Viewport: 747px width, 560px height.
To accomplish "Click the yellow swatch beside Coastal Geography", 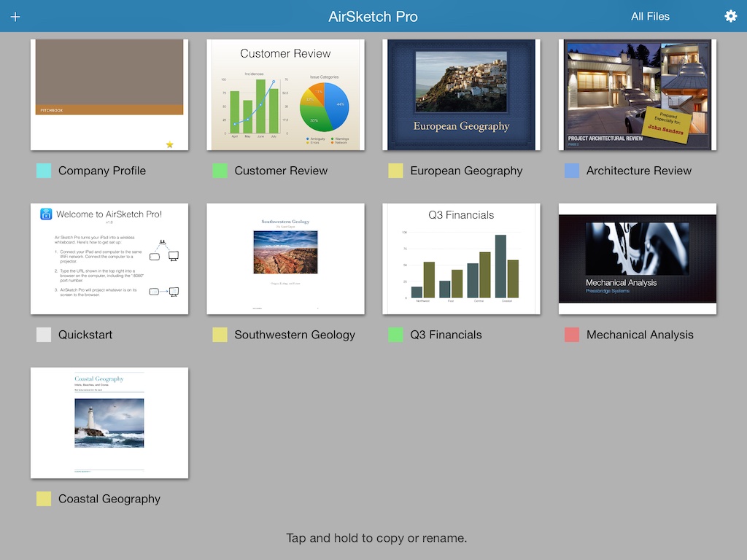I will tap(44, 499).
